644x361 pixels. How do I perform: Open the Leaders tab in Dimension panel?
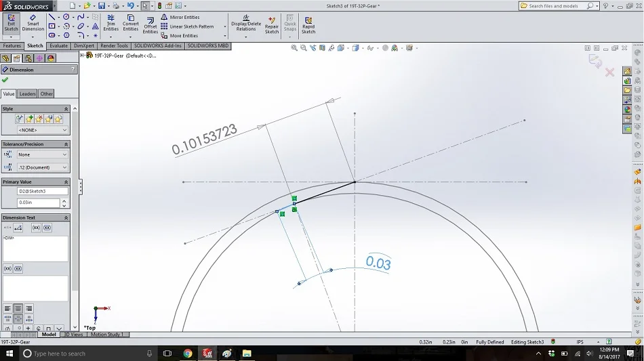coord(28,93)
